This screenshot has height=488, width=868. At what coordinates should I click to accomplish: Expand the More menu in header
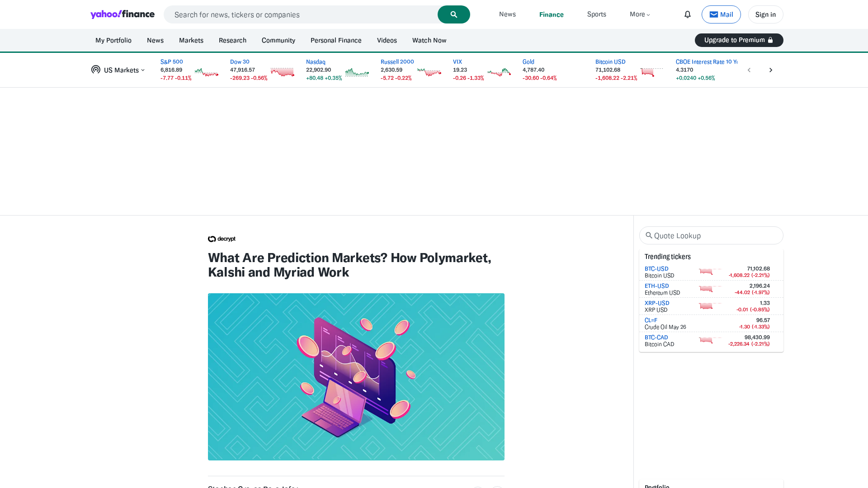[x=640, y=14]
